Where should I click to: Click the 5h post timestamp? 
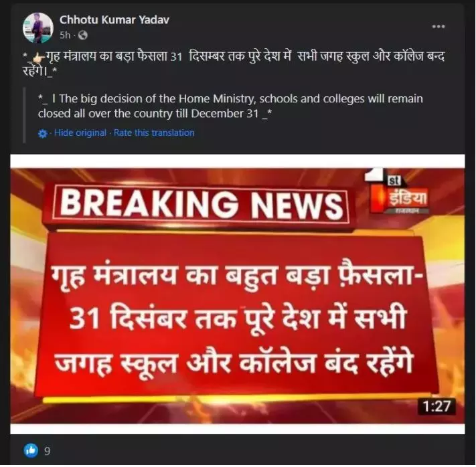pos(65,35)
